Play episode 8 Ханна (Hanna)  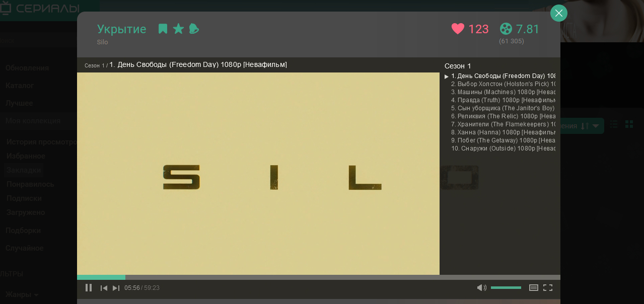(x=503, y=132)
